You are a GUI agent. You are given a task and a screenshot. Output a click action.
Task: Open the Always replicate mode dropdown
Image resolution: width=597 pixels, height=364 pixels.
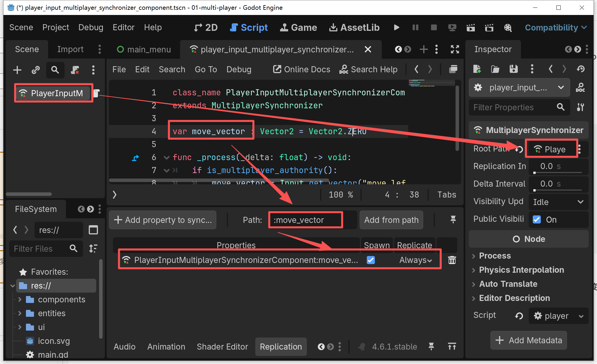[x=415, y=260]
